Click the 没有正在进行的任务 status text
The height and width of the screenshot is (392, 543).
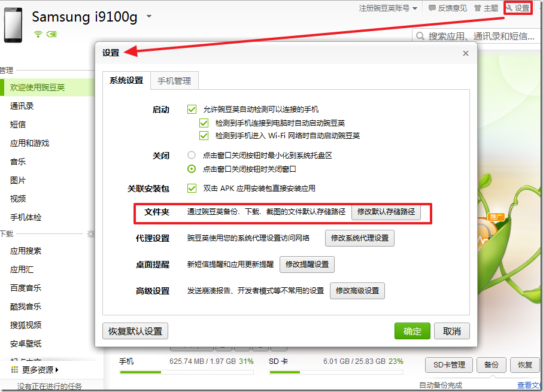pos(50,386)
